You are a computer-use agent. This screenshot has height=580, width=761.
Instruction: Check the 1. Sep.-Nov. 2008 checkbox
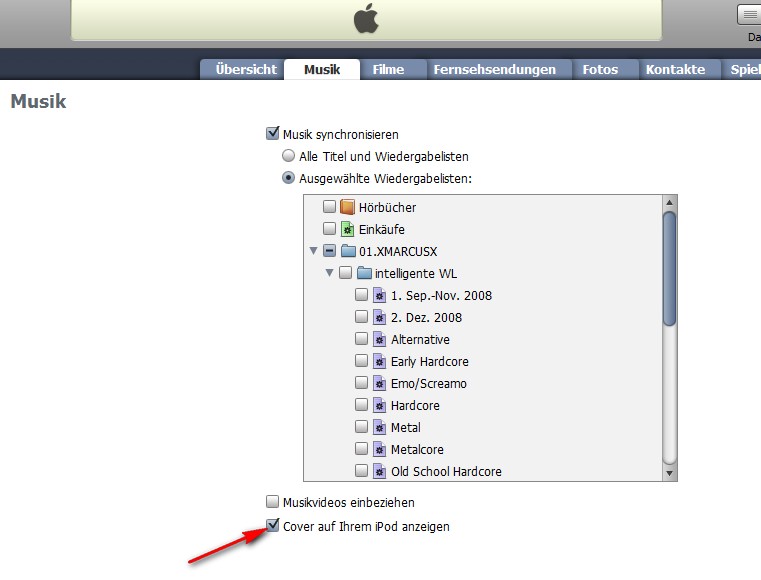click(362, 294)
